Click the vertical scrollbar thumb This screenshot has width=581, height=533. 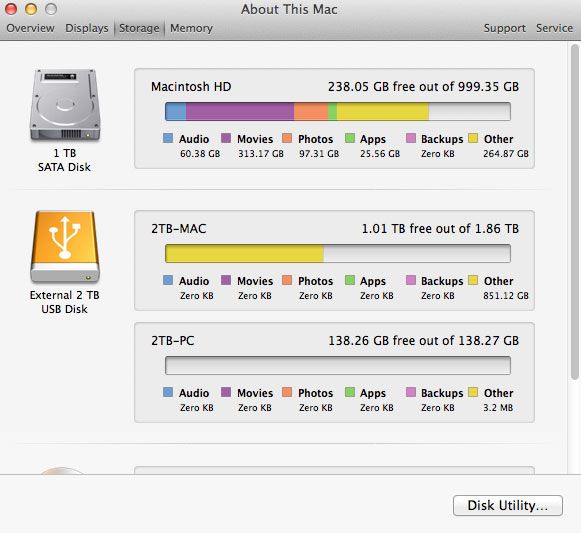point(575,212)
